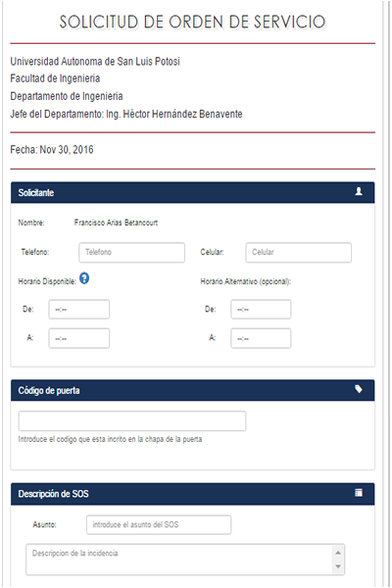Select the Horario Alternativo 'A' time field

pos(261,338)
